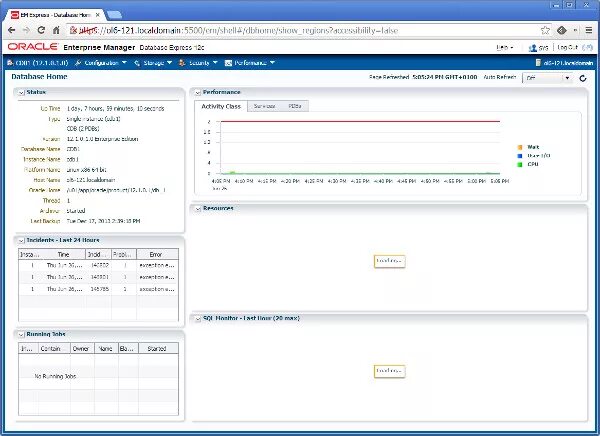Click the browser extension diamond icon
The image size is (600, 436).
coord(561,30)
